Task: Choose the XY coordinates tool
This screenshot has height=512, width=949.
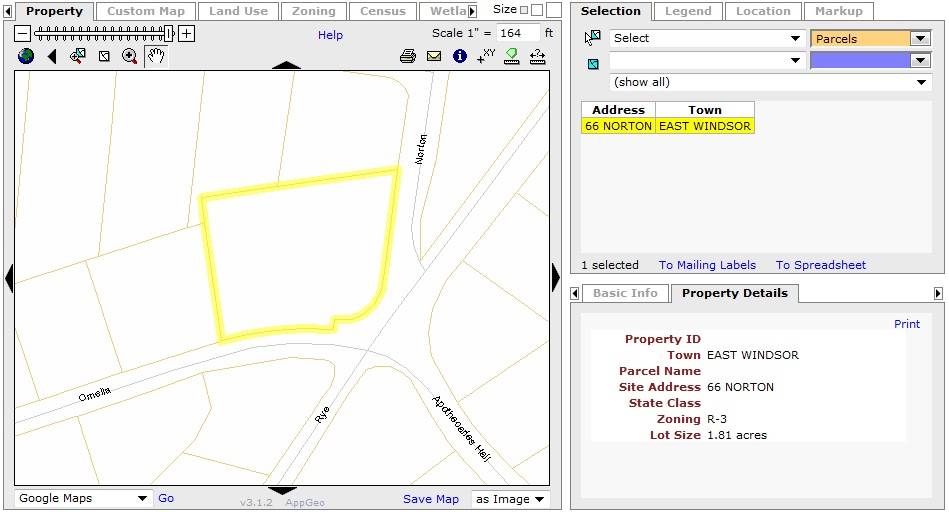Action: point(486,56)
